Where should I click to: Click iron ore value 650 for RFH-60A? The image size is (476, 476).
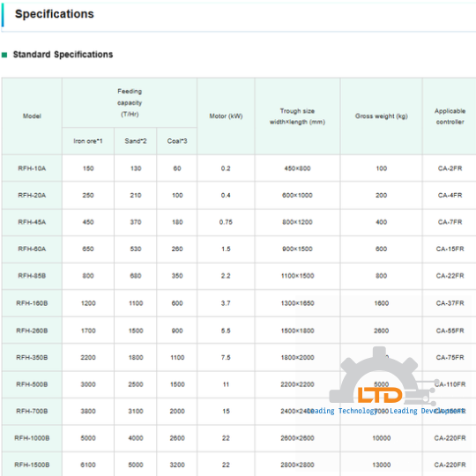click(x=88, y=249)
